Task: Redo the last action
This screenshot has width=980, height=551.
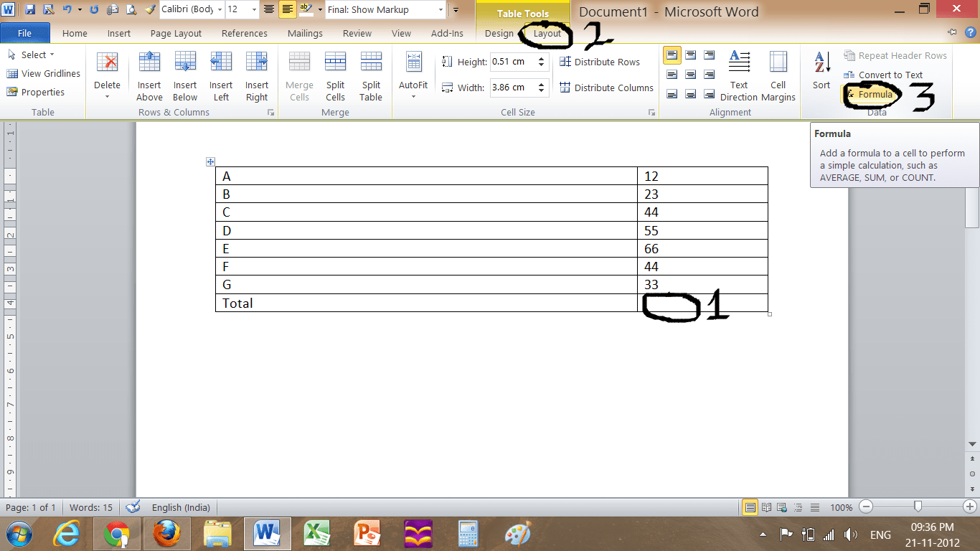Action: coord(94,10)
